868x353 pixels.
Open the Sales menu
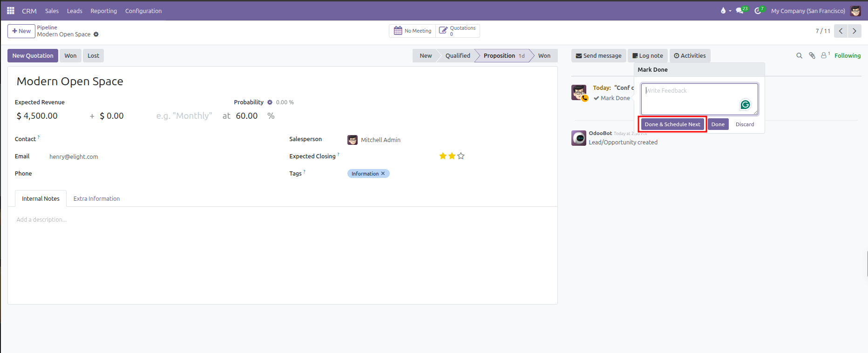coord(52,11)
